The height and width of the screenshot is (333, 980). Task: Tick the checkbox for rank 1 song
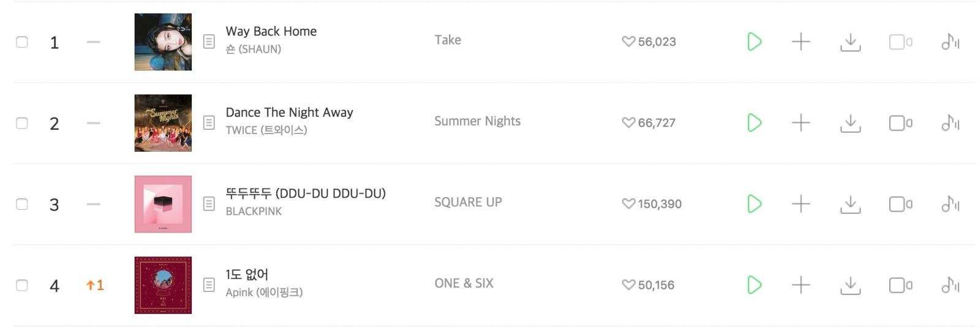[22, 42]
